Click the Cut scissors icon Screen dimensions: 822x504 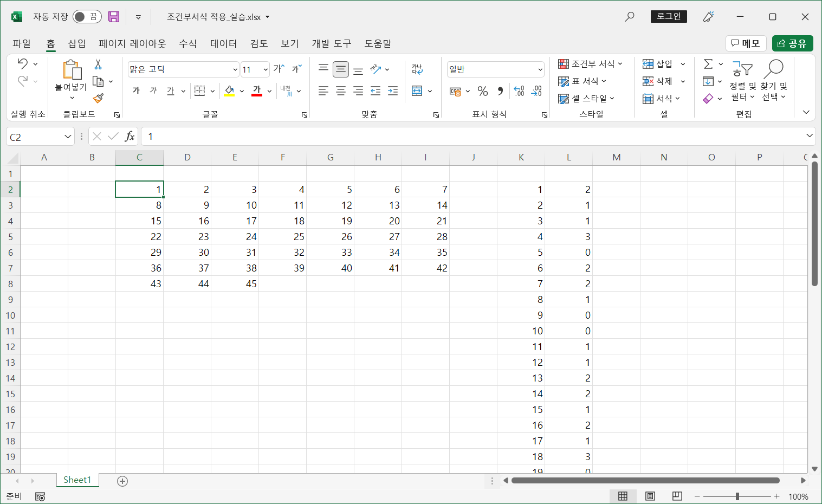98,64
